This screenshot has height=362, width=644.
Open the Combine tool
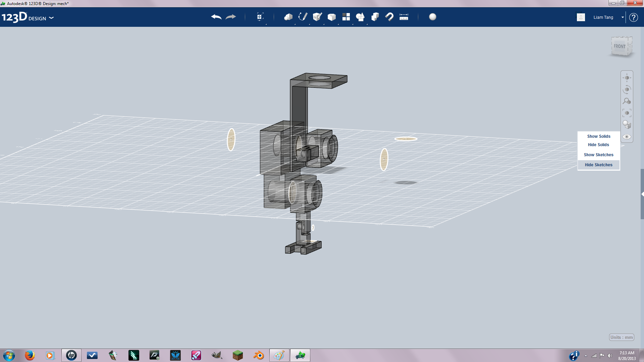pos(375,17)
